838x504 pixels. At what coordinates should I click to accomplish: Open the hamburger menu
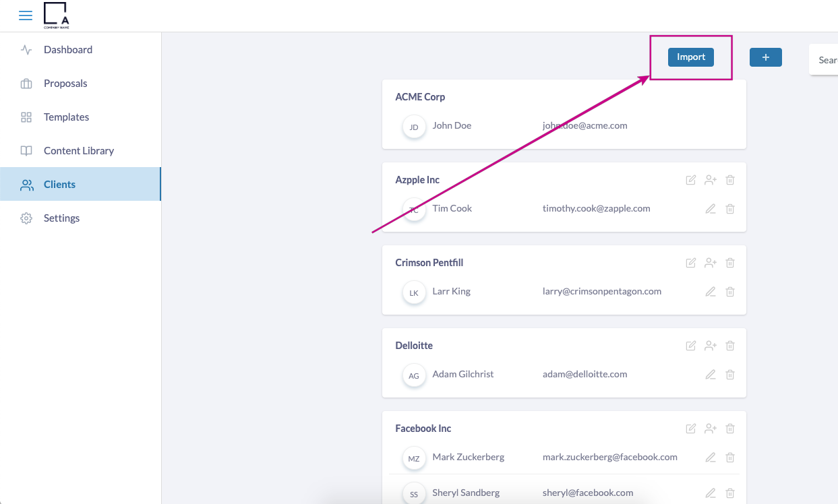coord(26,15)
